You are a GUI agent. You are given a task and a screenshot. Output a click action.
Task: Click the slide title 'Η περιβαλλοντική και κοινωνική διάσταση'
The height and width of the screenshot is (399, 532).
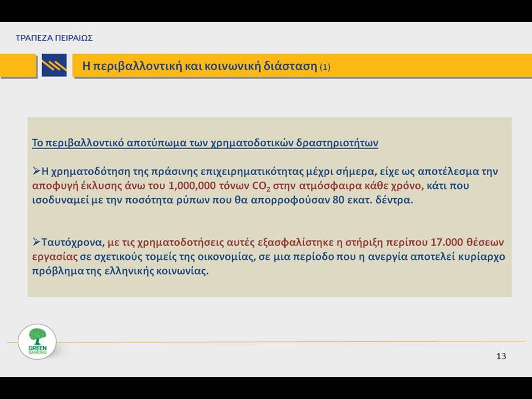pos(199,65)
